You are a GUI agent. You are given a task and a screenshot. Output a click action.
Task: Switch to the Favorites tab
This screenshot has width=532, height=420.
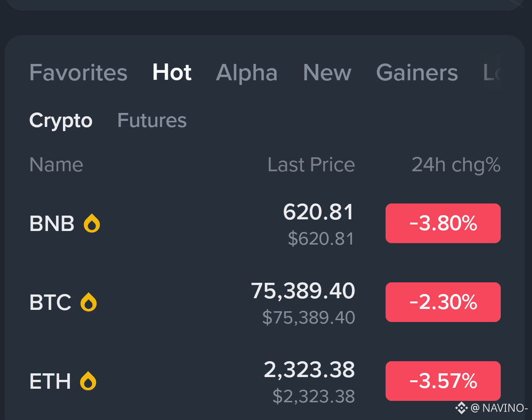78,72
